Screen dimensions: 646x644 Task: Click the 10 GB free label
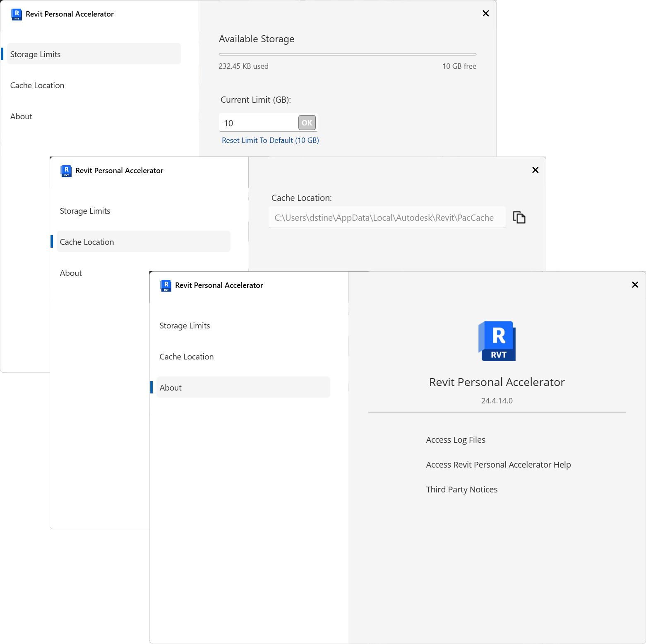(459, 66)
